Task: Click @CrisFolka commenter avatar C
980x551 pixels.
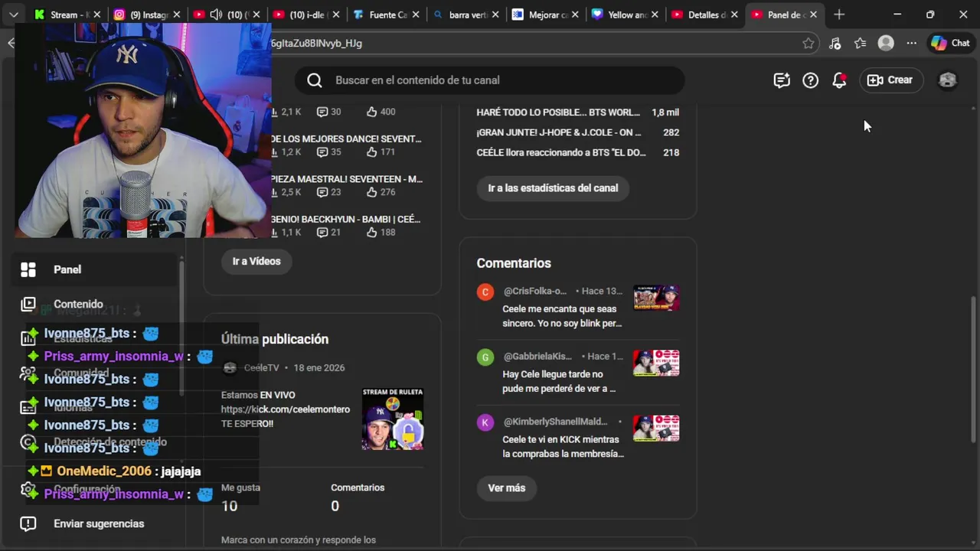Action: click(485, 292)
